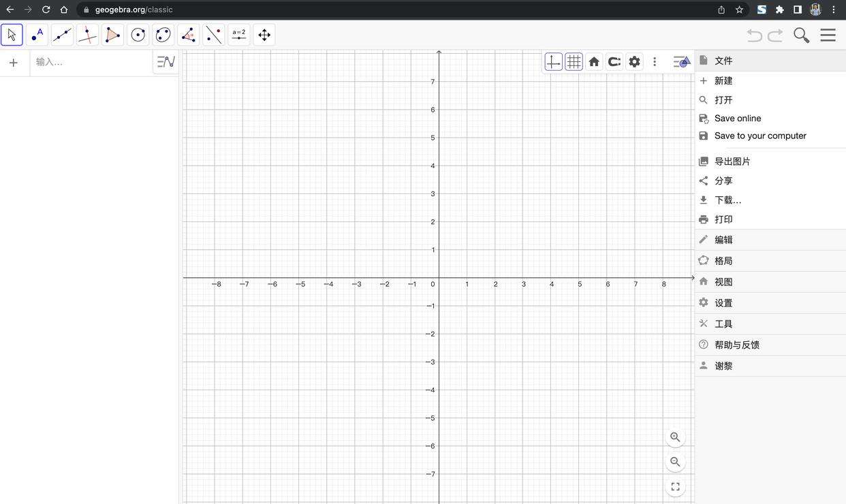Select the Move Graphics View tool
Screen dimensions: 846x504
click(x=264, y=35)
